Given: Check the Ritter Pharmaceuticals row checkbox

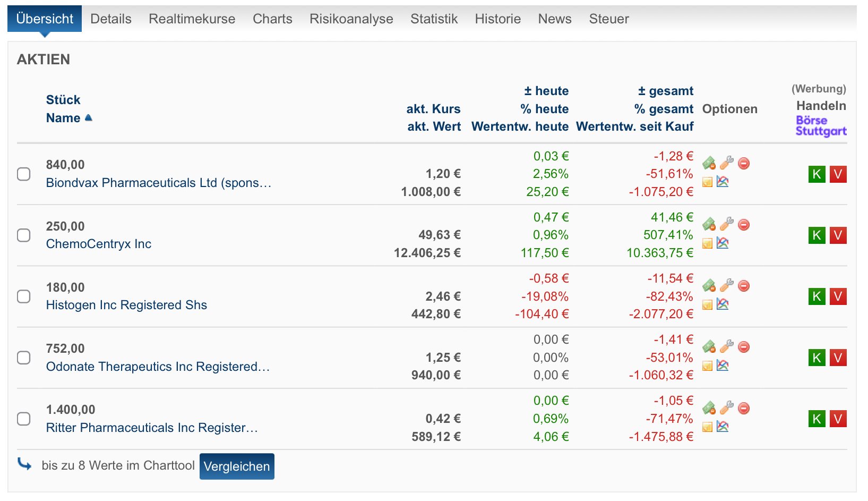Looking at the screenshot, I should point(24,419).
